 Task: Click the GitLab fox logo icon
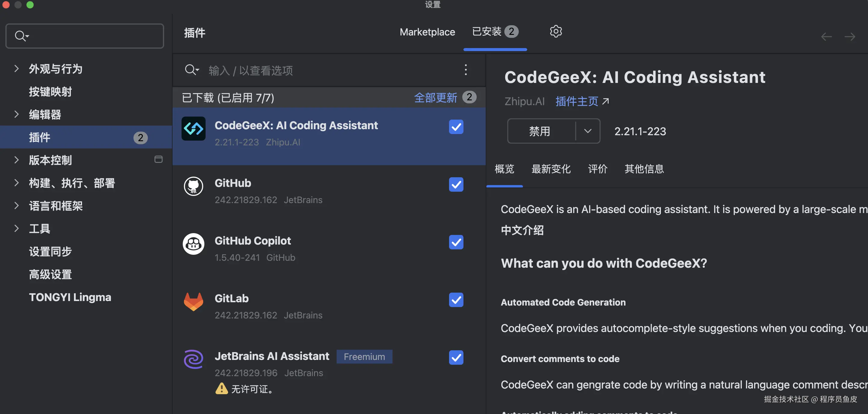(x=194, y=302)
